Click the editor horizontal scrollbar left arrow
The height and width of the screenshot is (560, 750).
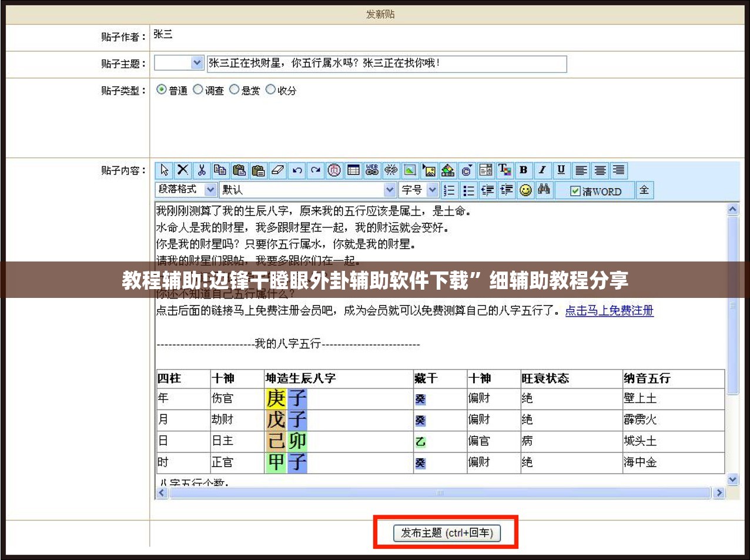[162, 493]
